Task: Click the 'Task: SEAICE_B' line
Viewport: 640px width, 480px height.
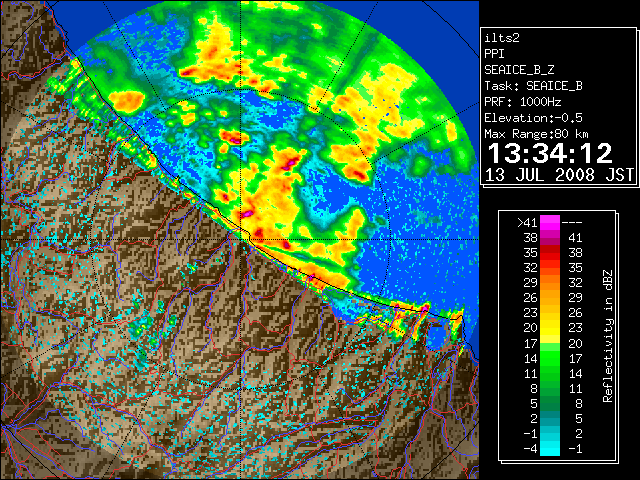Action: tap(533, 86)
